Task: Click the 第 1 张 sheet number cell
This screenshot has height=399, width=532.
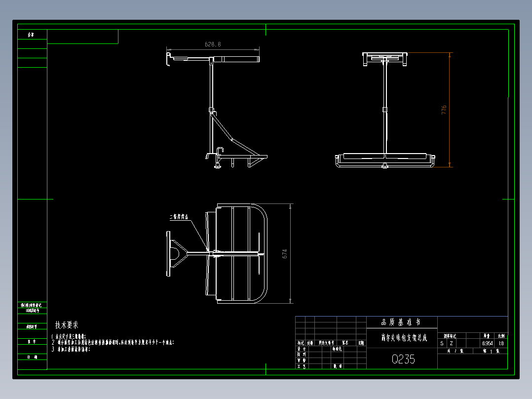Action: (491, 351)
